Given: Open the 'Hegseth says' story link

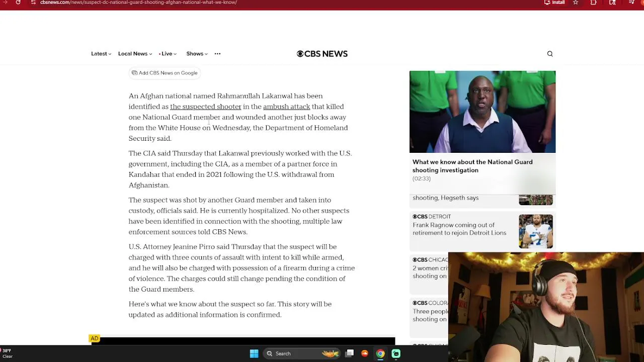Looking at the screenshot, I should coord(445,198).
